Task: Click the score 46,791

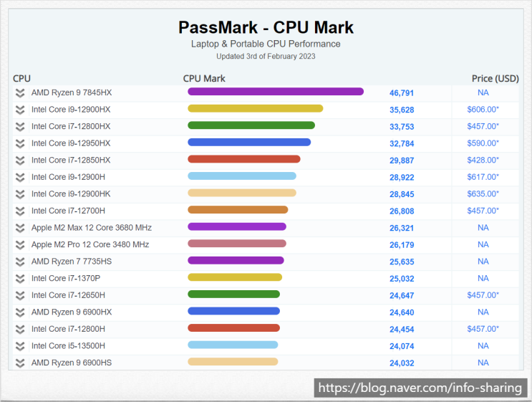Action: [x=402, y=93]
